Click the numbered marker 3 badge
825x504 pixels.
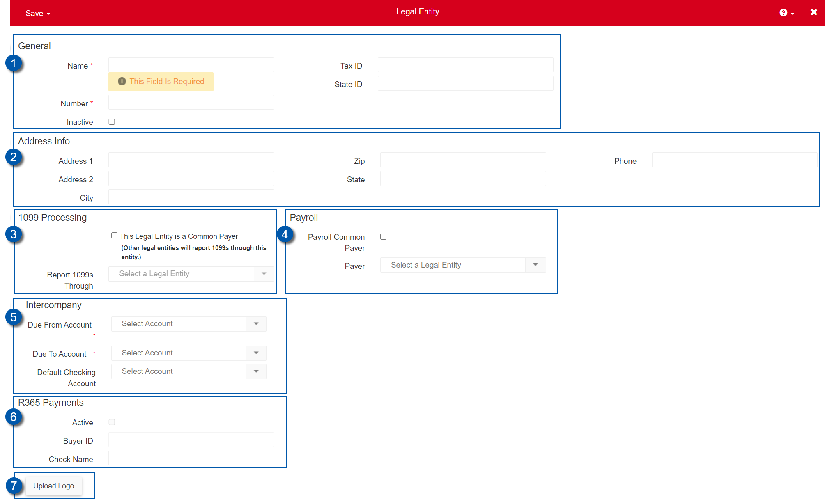(x=14, y=234)
